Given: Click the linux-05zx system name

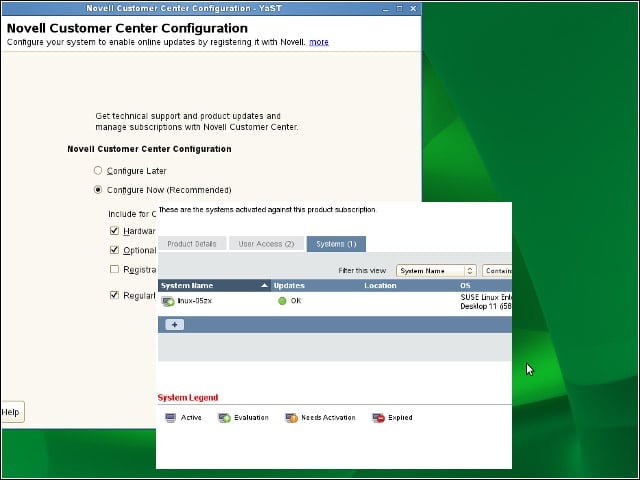Looking at the screenshot, I should click(195, 301).
